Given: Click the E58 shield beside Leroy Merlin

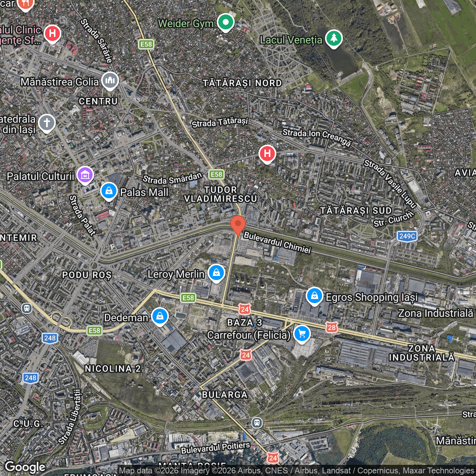Looking at the screenshot, I should (188, 298).
